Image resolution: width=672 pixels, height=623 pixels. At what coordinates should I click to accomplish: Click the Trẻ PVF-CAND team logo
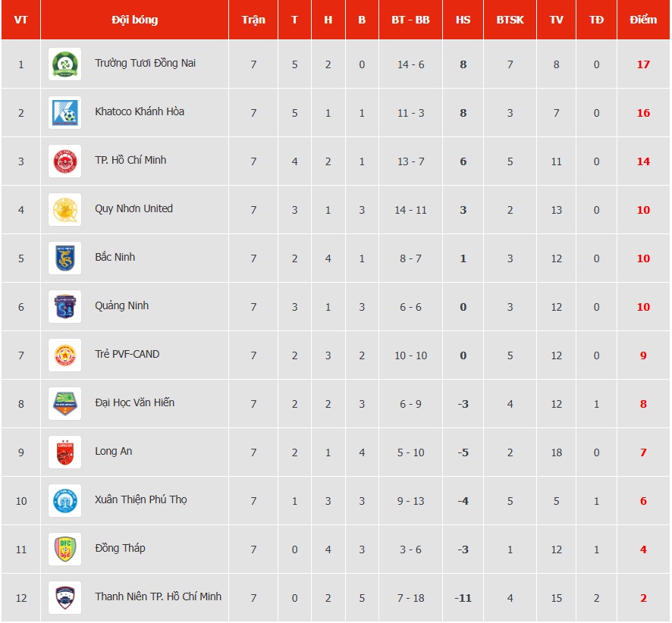[64, 355]
